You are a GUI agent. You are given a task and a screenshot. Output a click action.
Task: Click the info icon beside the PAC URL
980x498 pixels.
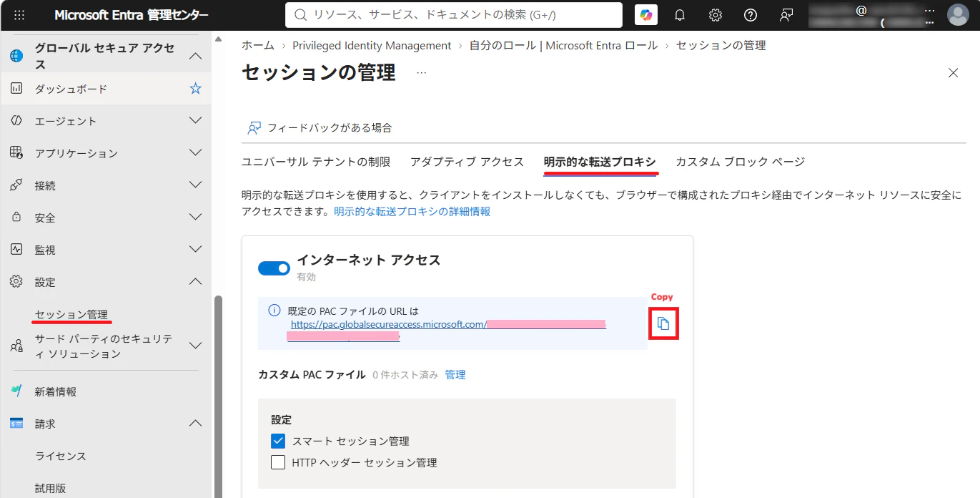[274, 311]
